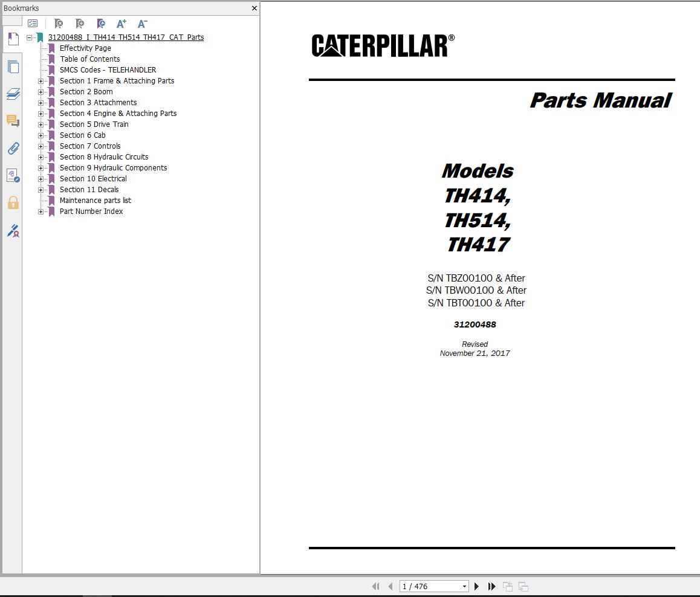Open the Layers panel

[13, 94]
